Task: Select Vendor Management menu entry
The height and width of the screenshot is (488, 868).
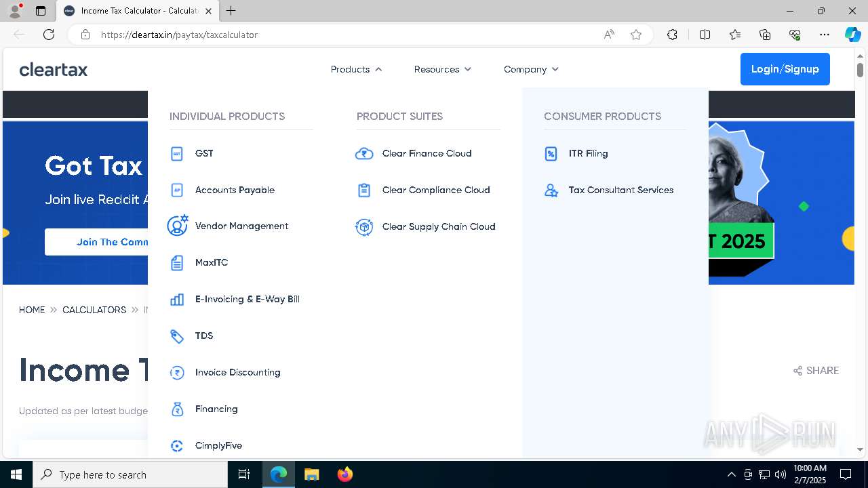Action: (241, 226)
